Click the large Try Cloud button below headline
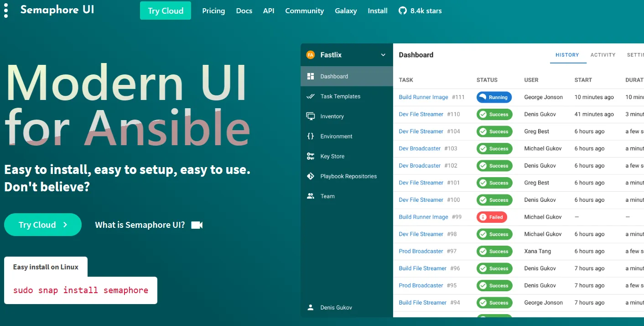644x326 pixels. 43,225
